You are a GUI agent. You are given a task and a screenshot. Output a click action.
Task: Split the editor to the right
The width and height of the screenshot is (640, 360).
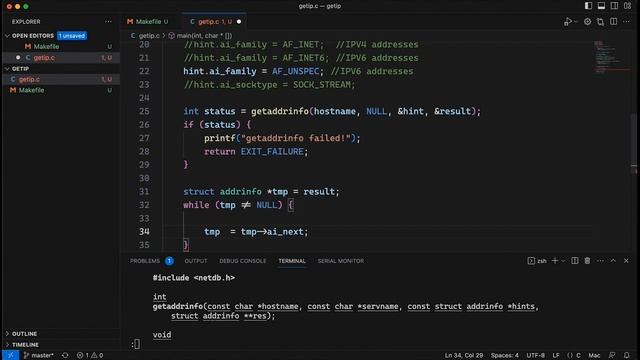[x=613, y=22]
